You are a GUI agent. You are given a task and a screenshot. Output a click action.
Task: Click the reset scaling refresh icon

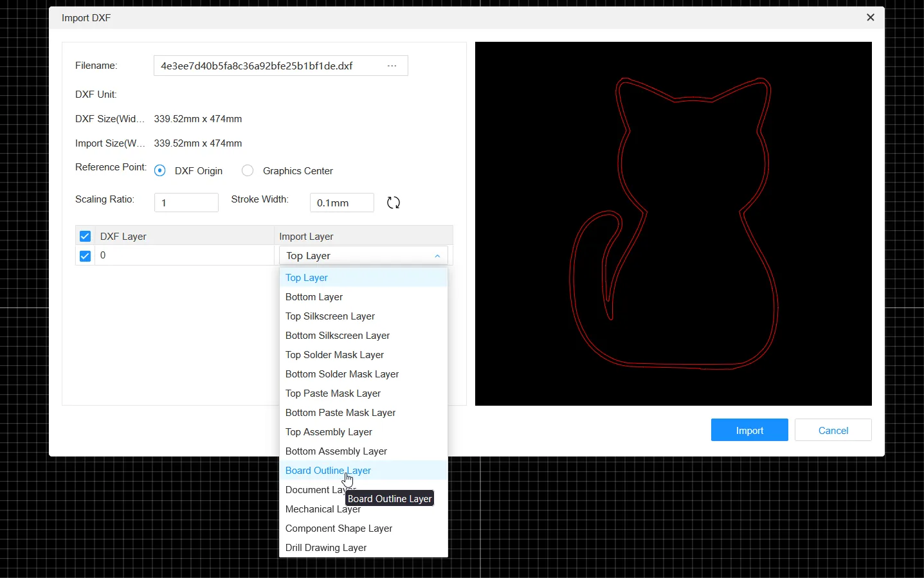(394, 203)
